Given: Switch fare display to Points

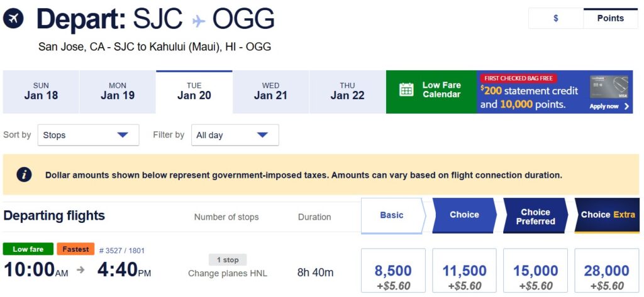Looking at the screenshot, I should coord(610,18).
